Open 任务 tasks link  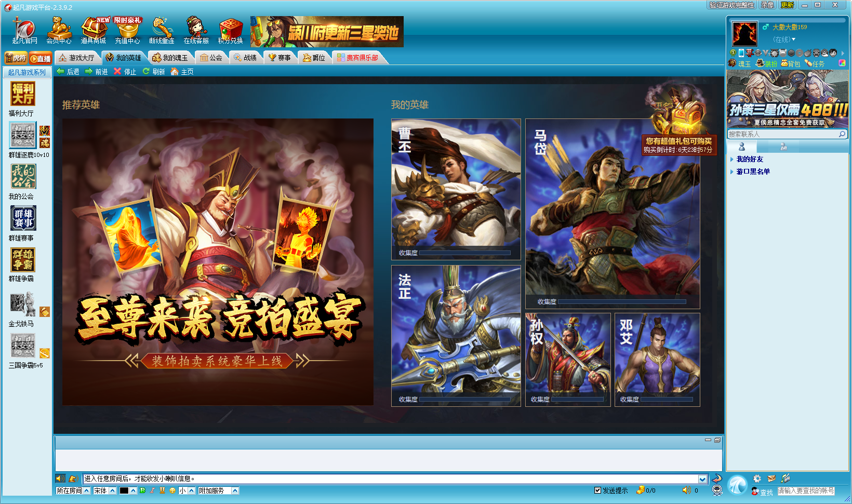point(815,63)
